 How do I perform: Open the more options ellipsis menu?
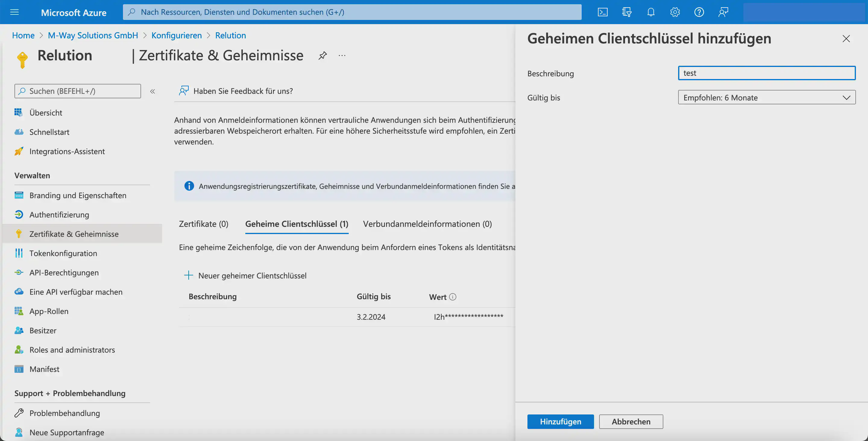(342, 55)
